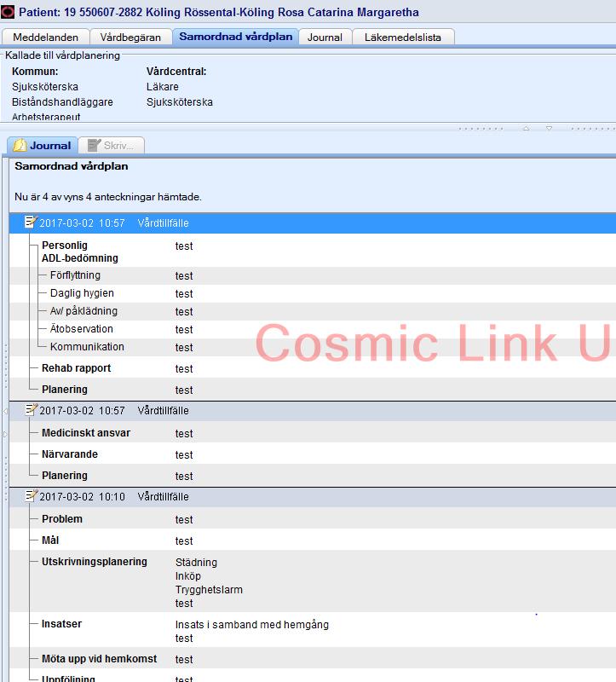
Task: Select the Samordnad vårdplan tab
Action: (x=236, y=37)
